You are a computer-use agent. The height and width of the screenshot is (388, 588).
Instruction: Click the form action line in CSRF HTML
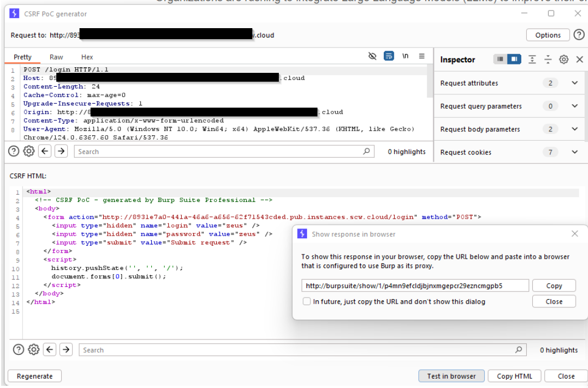[x=262, y=217]
